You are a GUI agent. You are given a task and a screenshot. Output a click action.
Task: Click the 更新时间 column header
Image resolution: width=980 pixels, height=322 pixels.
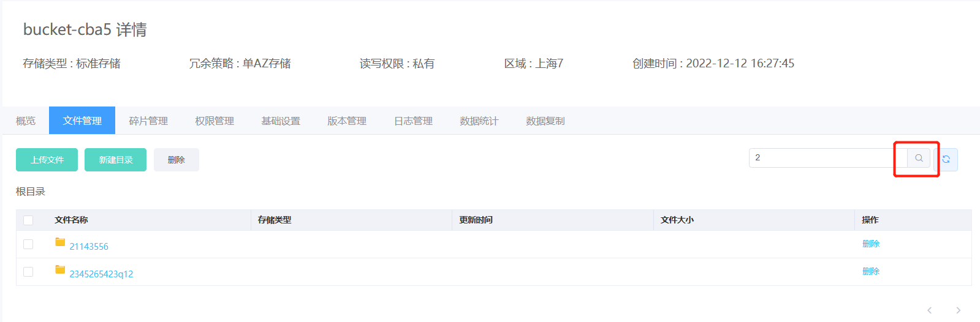[476, 220]
